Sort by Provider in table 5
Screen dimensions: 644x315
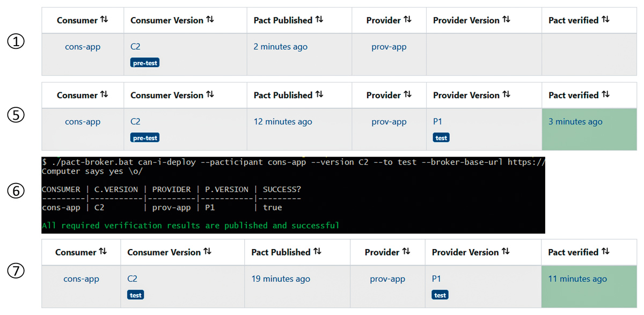point(407,95)
